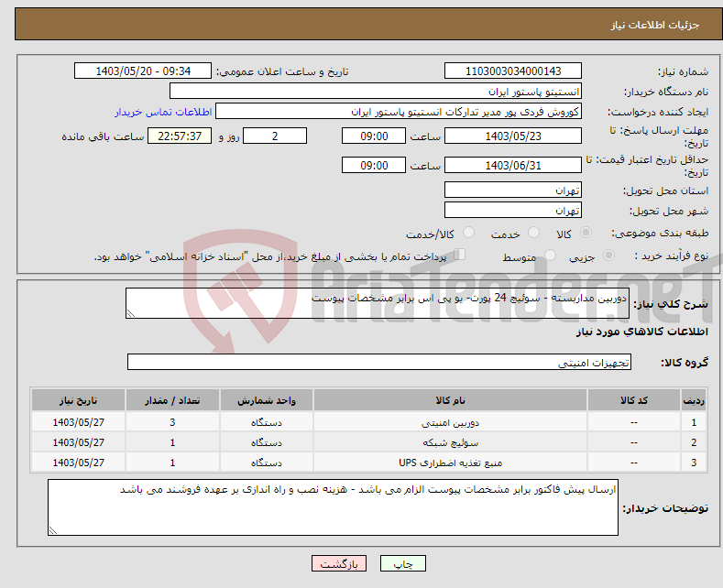The image size is (723, 588).
Task: Click the price validity date 1403/06/31
Action: pyautogui.click(x=513, y=165)
